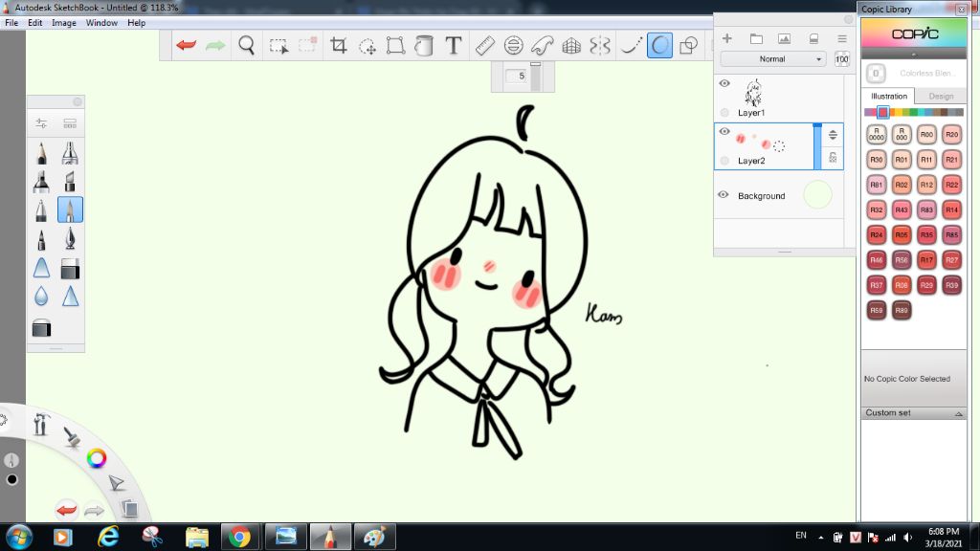Select the Marker brush in brush palette
This screenshot has width=980, height=551.
pyautogui.click(x=41, y=182)
